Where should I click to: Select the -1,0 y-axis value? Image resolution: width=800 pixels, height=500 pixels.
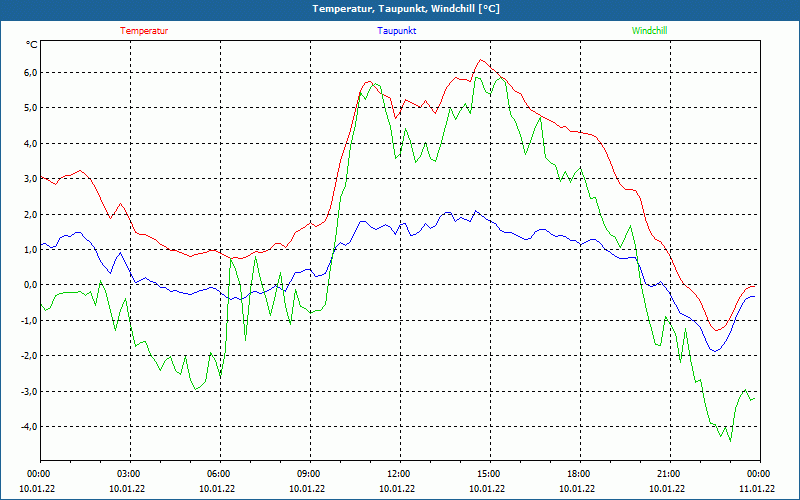point(30,320)
